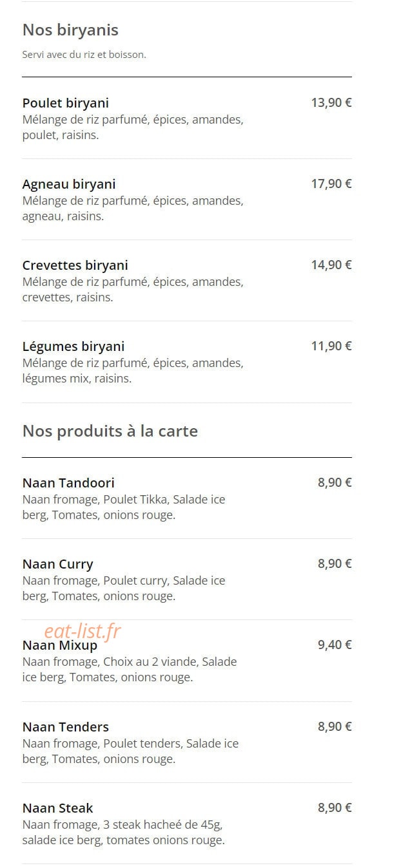
Task: Click the 14,90 € Crevettes biryani price
Action: 331,265
